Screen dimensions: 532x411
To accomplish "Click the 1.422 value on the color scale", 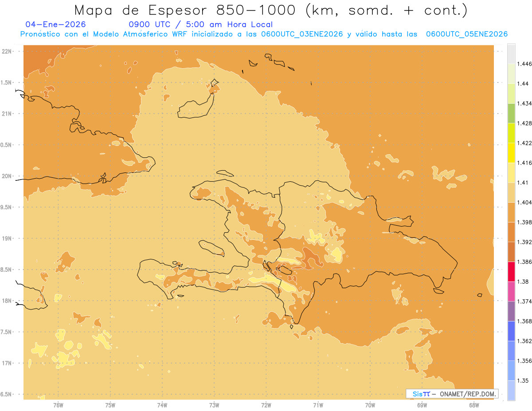I will coord(524,143).
